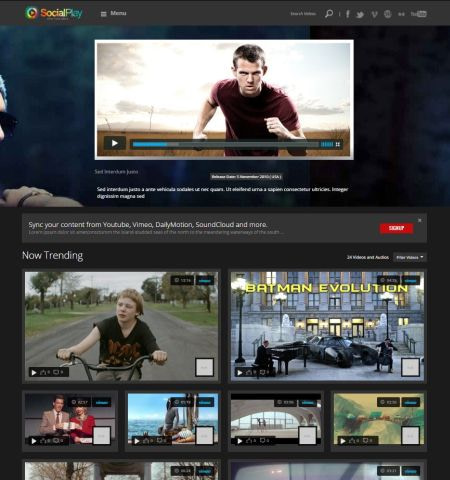The width and height of the screenshot is (450, 480).
Task: Open the YouTube icon in header
Action: [x=419, y=14]
